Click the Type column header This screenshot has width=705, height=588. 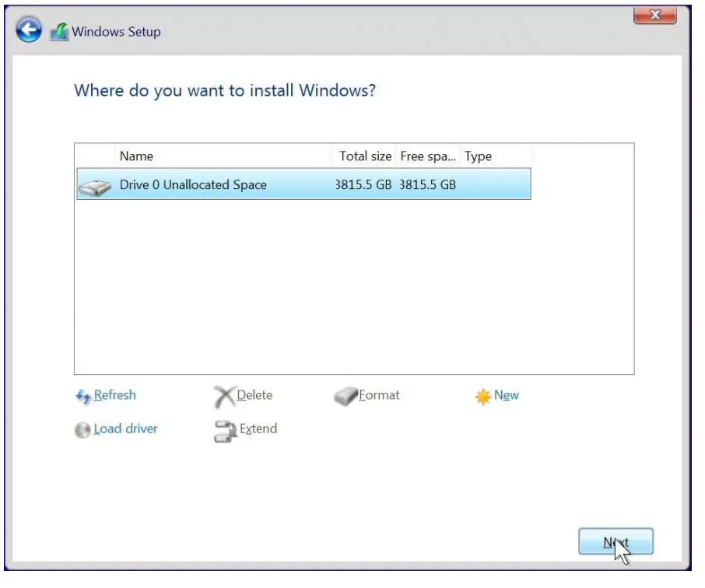[478, 156]
